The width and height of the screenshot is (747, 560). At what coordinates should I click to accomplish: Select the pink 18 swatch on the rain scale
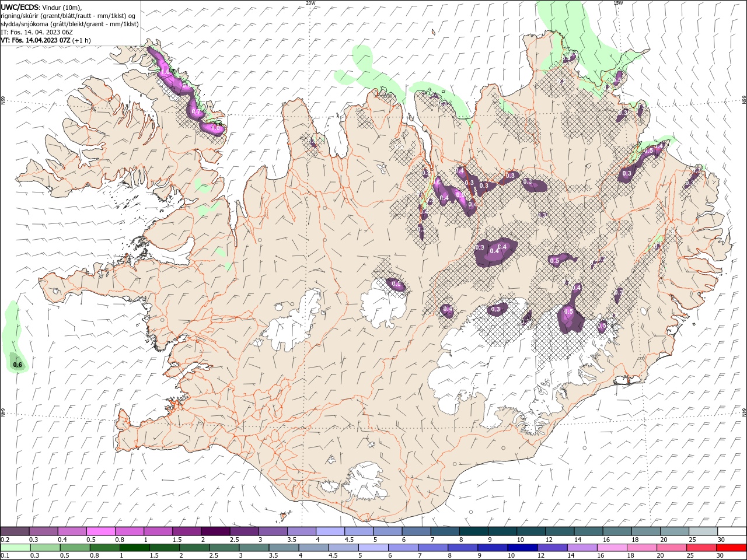(641, 548)
